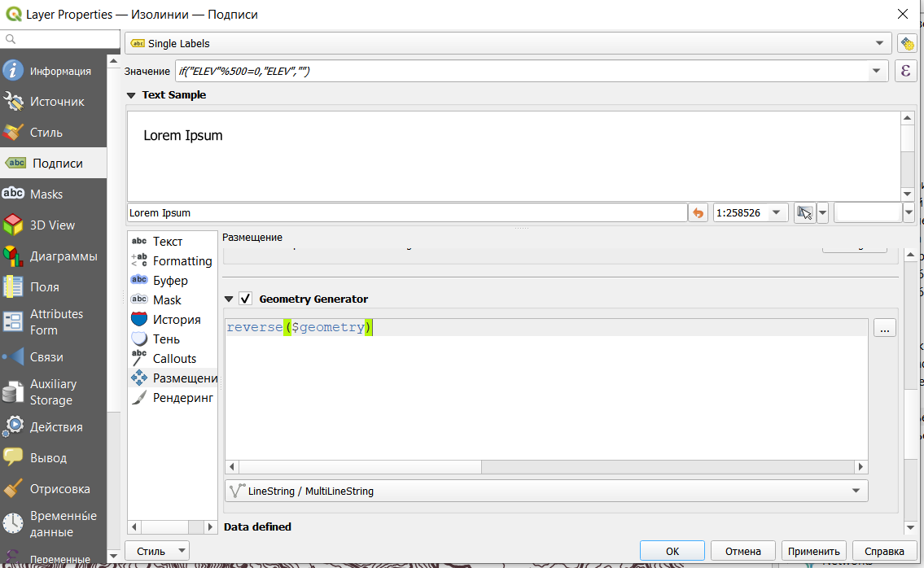Open the Информация section icon
This screenshot has height=568, width=924.
13,71
